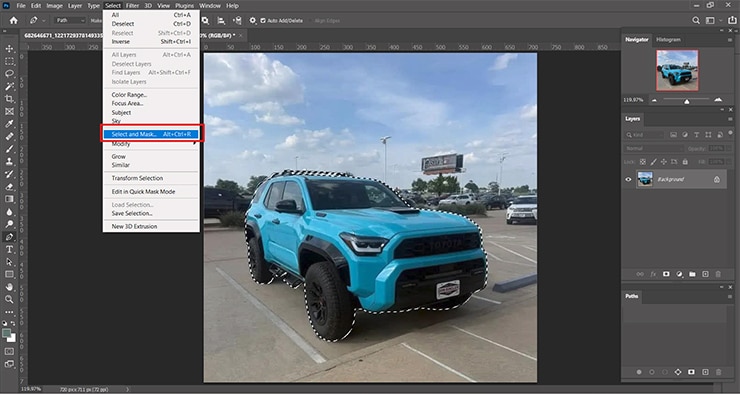The image size is (740, 394).
Task: Open the Layers panel options menu
Action: pos(730,119)
